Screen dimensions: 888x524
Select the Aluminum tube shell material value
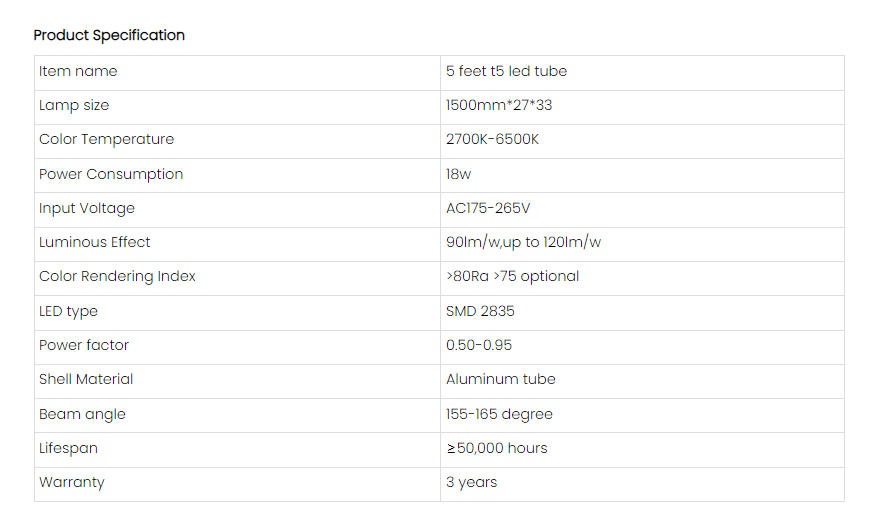click(500, 379)
